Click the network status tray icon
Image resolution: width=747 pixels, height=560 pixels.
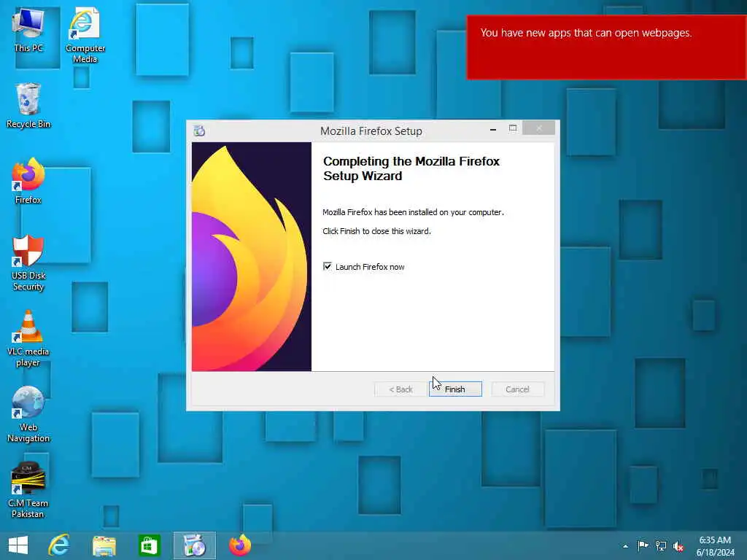(x=661, y=545)
